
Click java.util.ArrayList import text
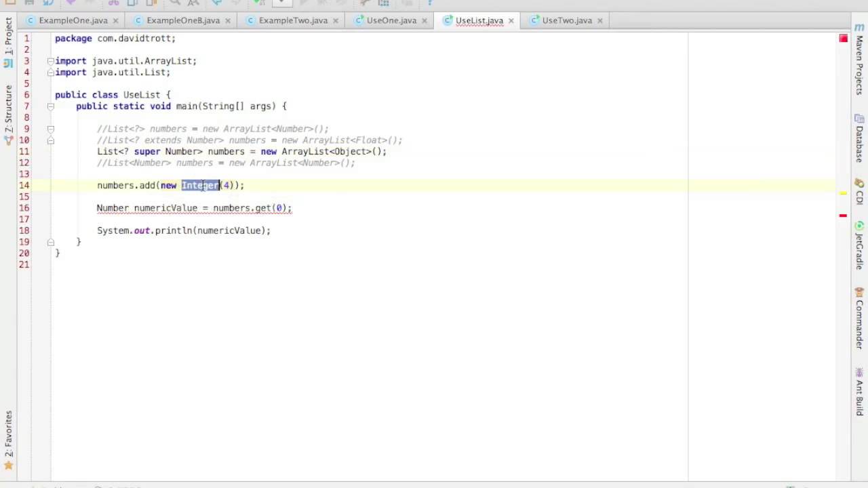pos(142,61)
